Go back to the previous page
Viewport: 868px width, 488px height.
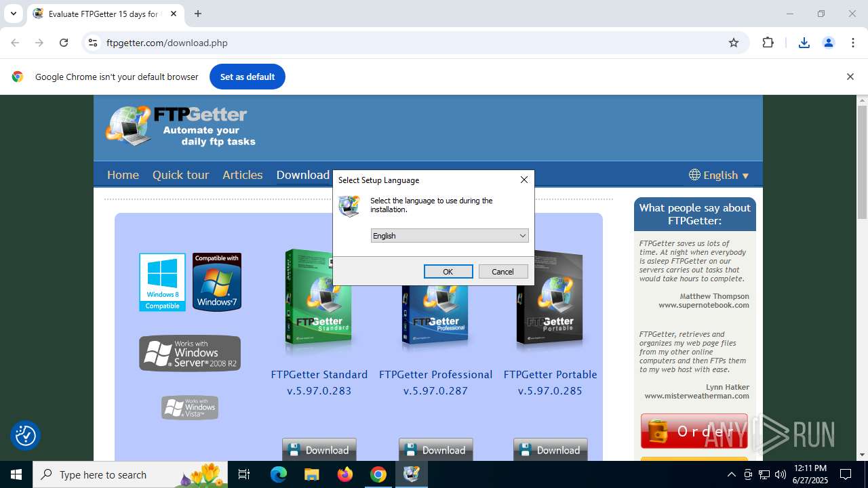(15, 43)
